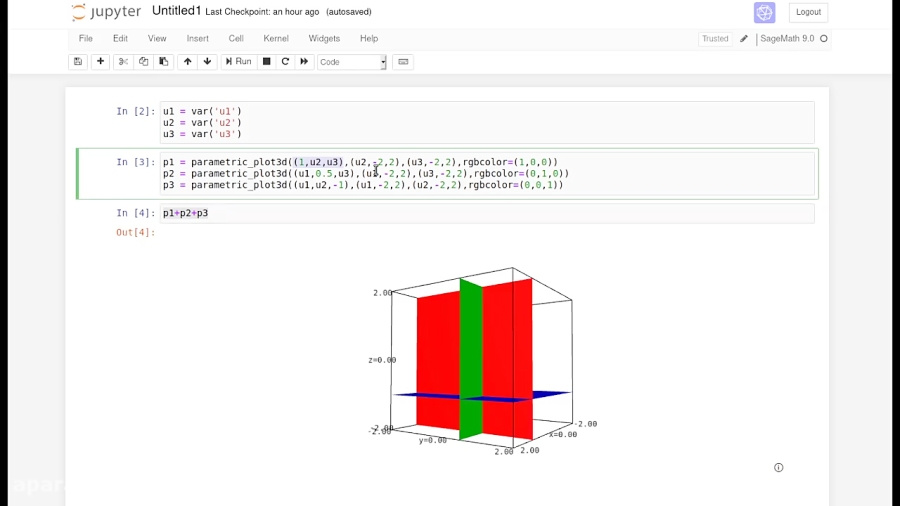Toggle the Trusted notebook indicator
900x506 pixels.
(x=715, y=39)
